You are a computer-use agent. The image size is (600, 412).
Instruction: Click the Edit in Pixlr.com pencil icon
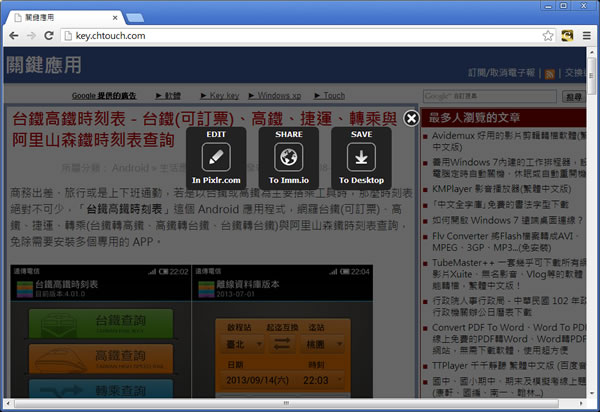tap(216, 157)
